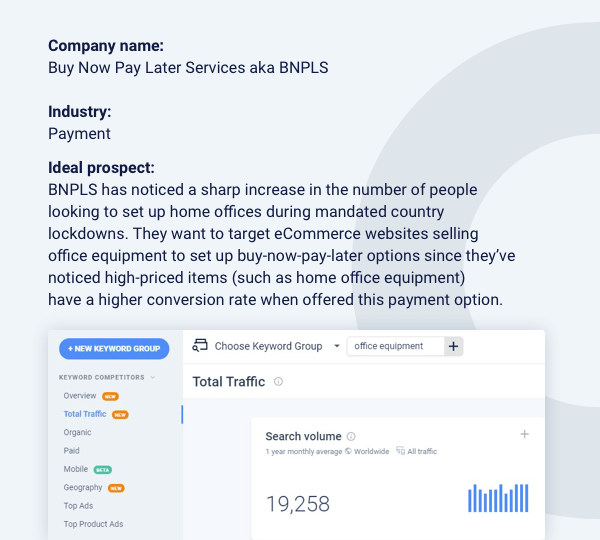
Task: Click the office equipment keyword input field
Action: coord(393,346)
